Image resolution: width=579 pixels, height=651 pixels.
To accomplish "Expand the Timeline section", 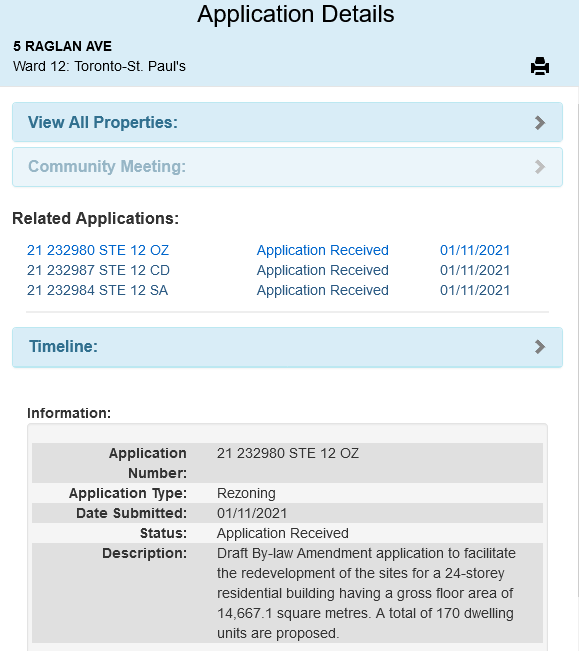I will click(287, 347).
